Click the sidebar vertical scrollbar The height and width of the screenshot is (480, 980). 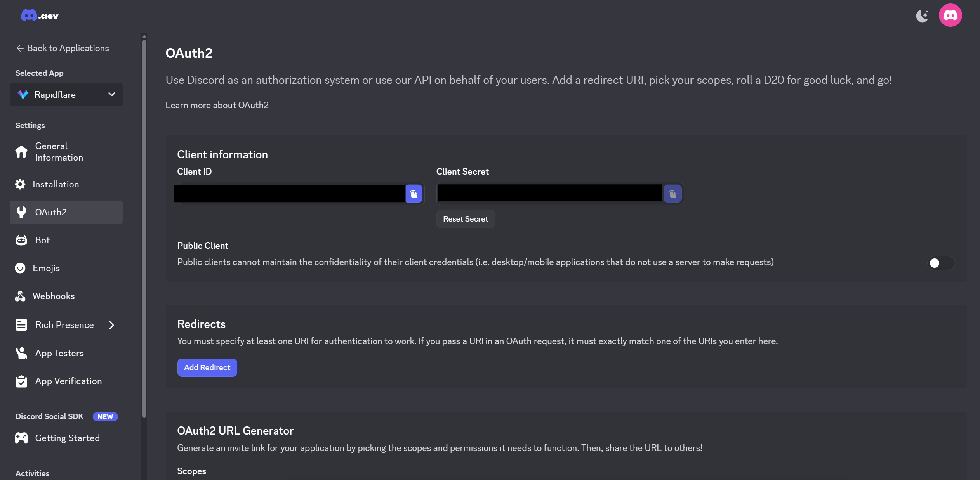tap(144, 225)
